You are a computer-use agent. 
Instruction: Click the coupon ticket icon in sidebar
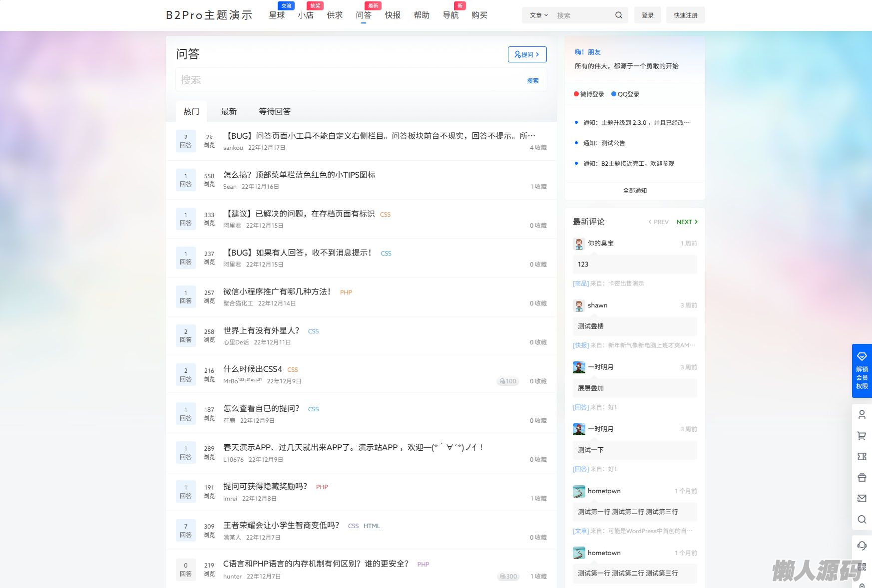pyautogui.click(x=862, y=457)
